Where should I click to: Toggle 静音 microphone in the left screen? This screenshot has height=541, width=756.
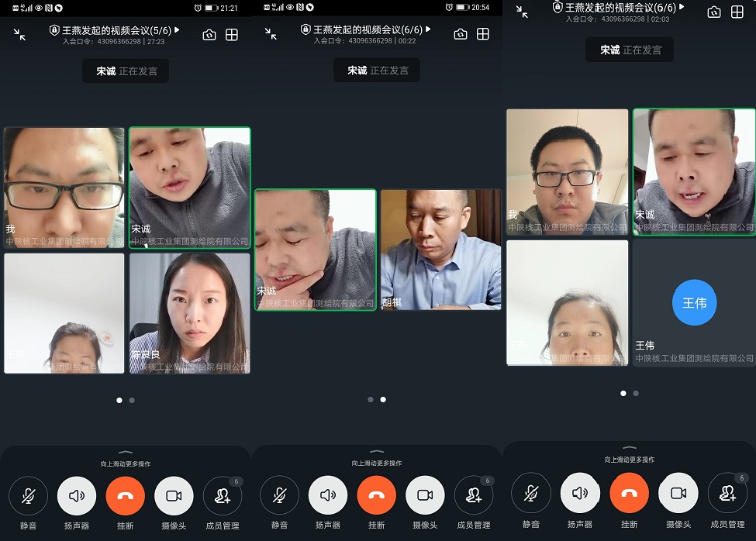click(28, 496)
